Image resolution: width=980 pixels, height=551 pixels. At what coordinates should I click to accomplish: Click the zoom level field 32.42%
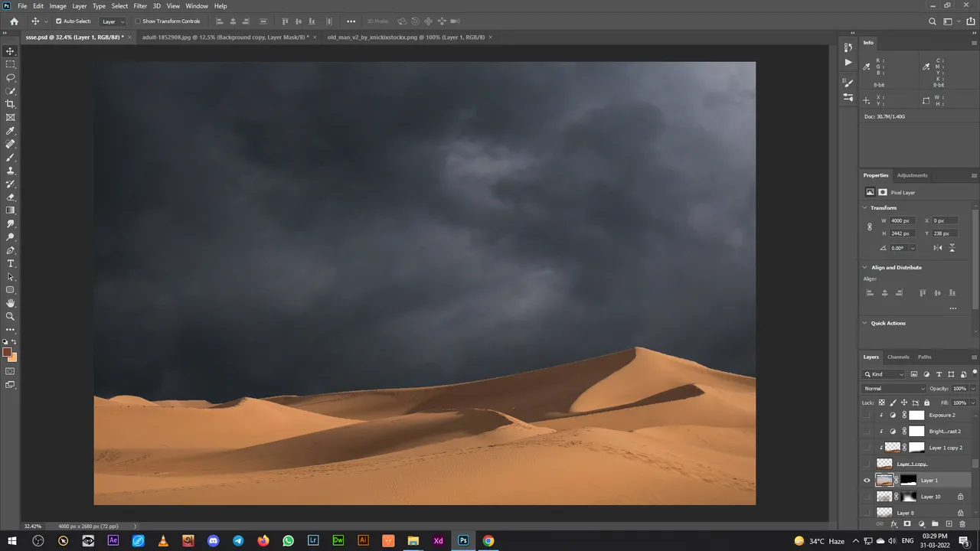point(33,527)
